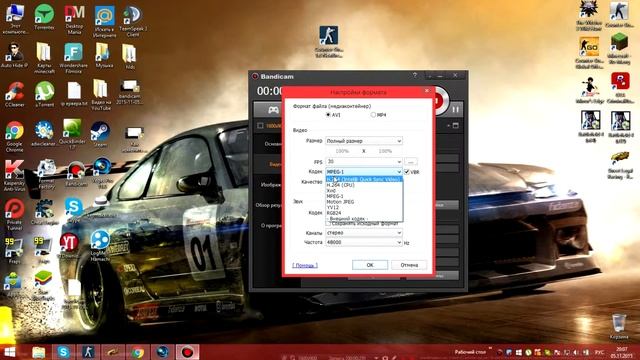Switch to Bandicam in the taskbar
Screen dimensions: 640x360
pyautogui.click(x=187, y=352)
